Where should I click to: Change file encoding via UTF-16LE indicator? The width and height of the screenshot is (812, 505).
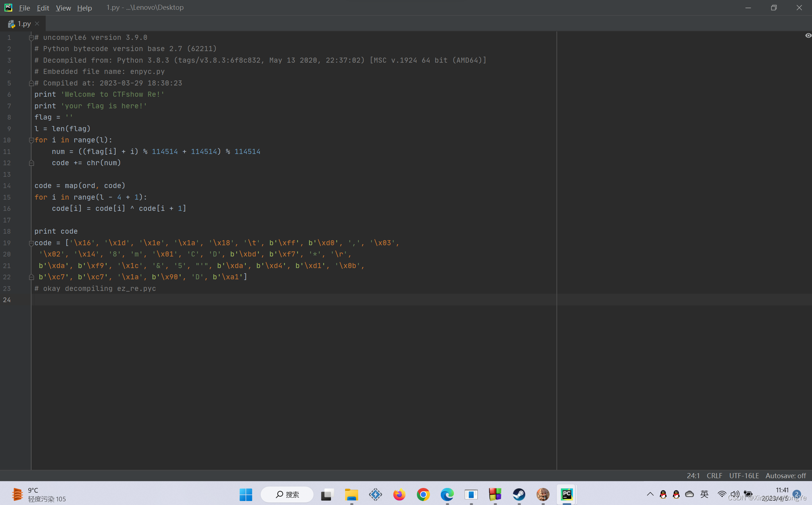pos(744,476)
